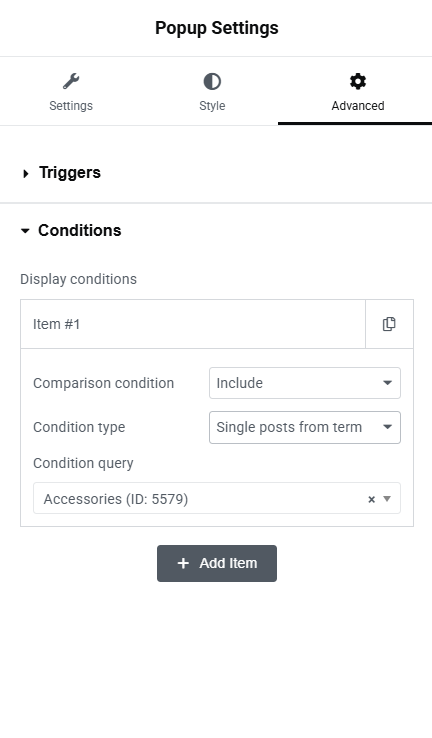Toggle the Item #1 header row

(193, 324)
